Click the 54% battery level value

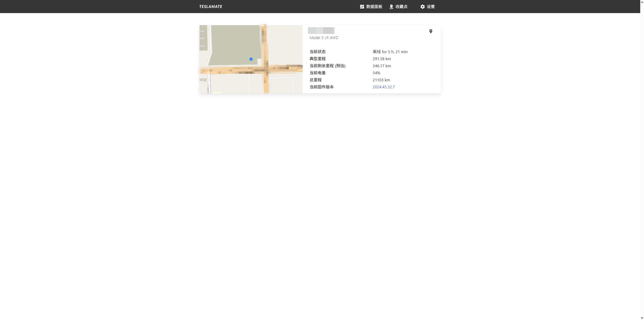pos(376,73)
